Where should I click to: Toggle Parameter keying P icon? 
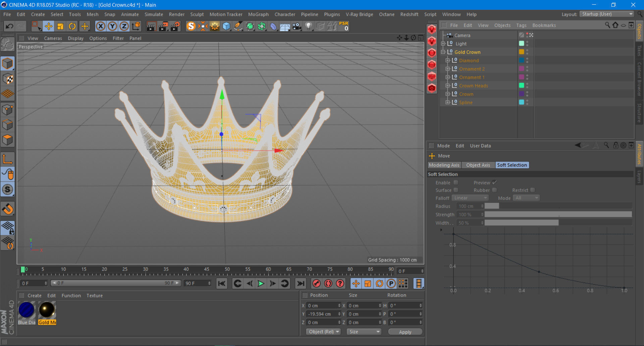[x=391, y=284]
